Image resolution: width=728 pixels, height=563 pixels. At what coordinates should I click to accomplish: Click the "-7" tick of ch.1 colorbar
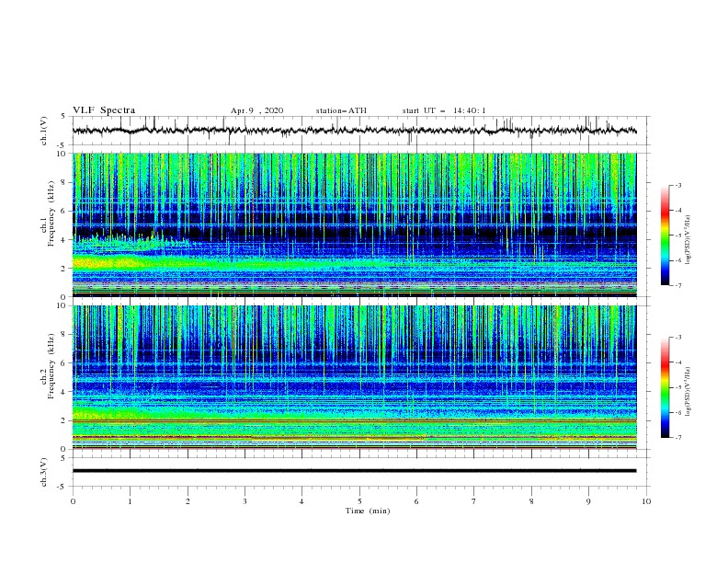click(x=677, y=285)
